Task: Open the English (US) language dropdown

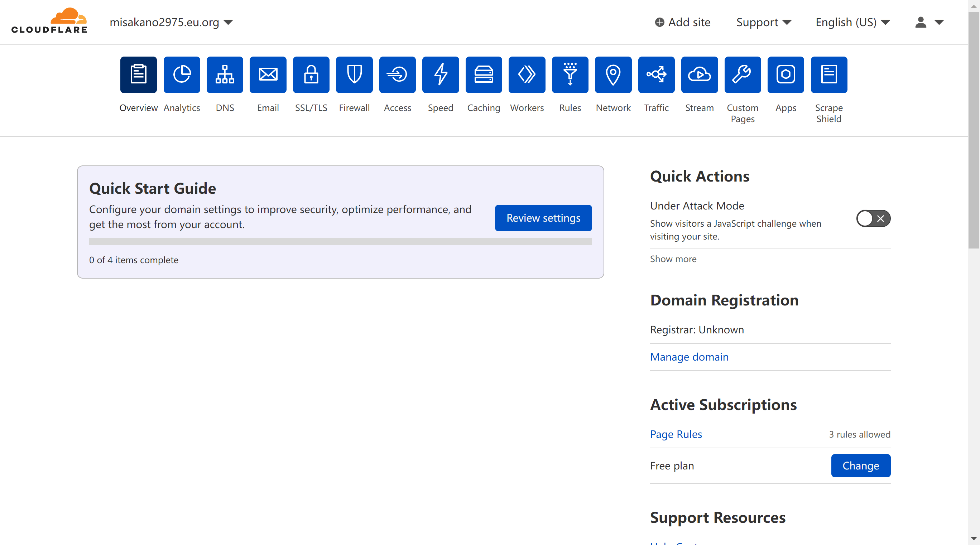Action: tap(852, 22)
